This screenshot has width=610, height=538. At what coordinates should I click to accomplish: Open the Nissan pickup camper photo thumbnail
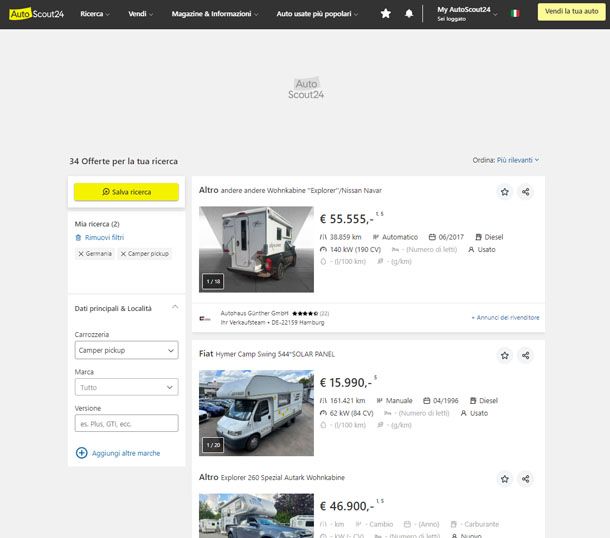click(256, 249)
